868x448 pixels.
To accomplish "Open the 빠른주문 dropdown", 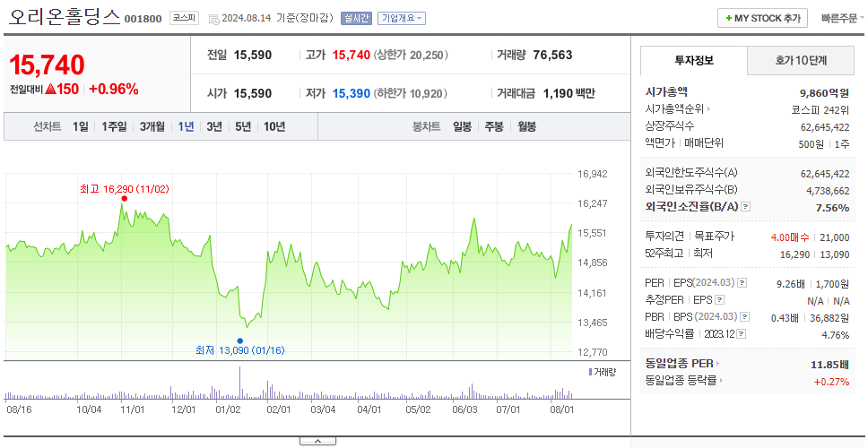I will 843,18.
